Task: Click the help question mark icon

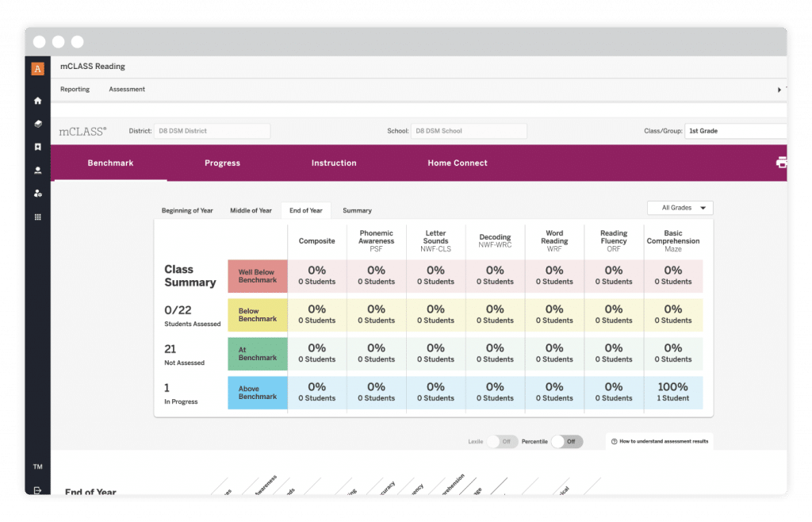Action: pos(615,442)
